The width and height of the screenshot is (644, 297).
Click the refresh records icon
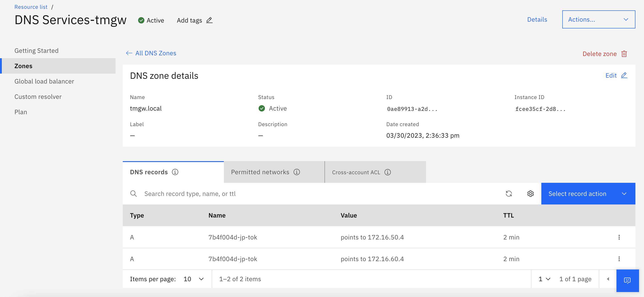[x=509, y=193]
